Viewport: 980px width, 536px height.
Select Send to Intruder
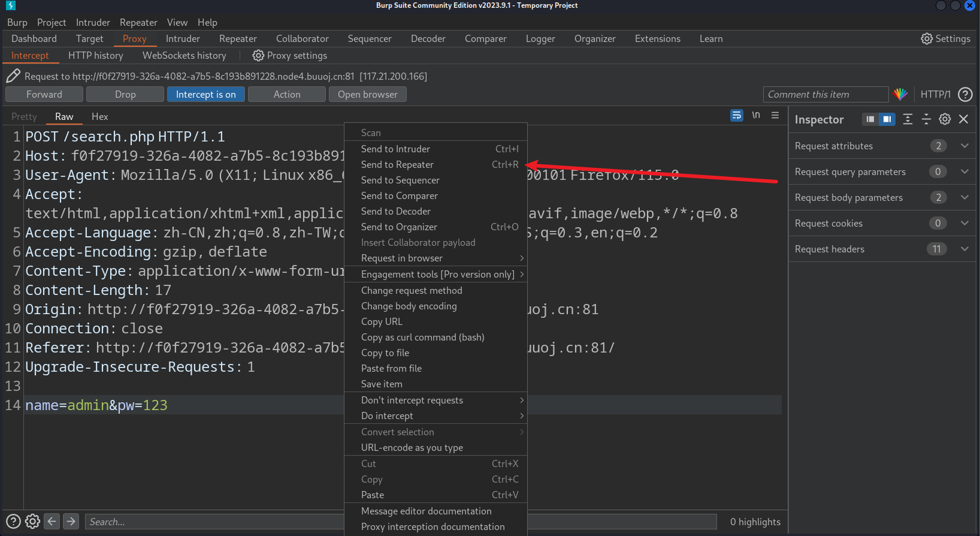pyautogui.click(x=435, y=149)
